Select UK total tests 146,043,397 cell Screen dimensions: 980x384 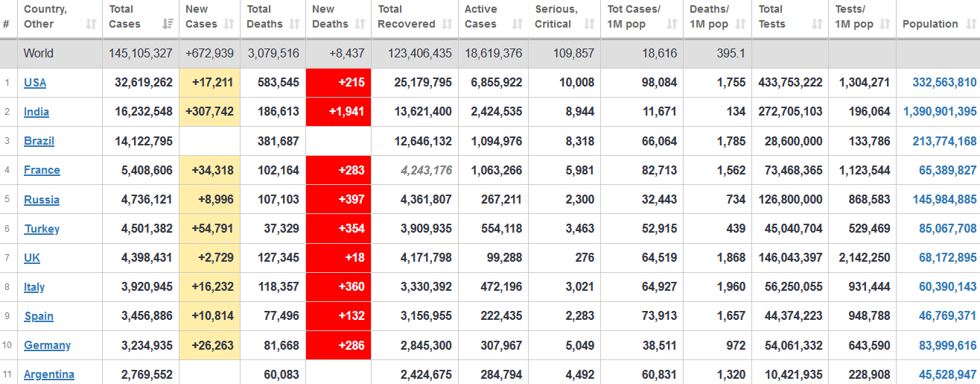coord(790,258)
